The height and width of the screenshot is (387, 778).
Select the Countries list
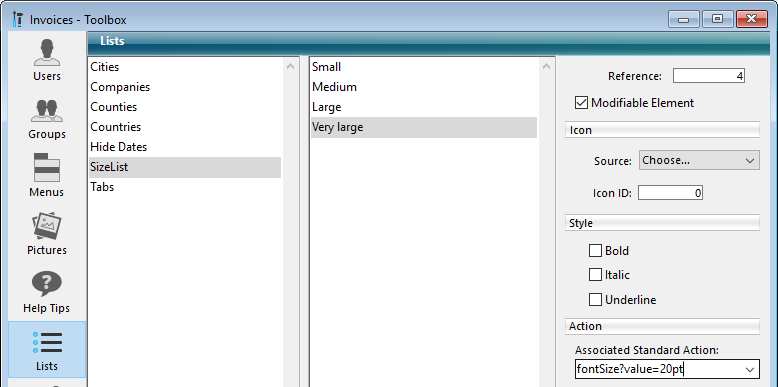point(185,127)
